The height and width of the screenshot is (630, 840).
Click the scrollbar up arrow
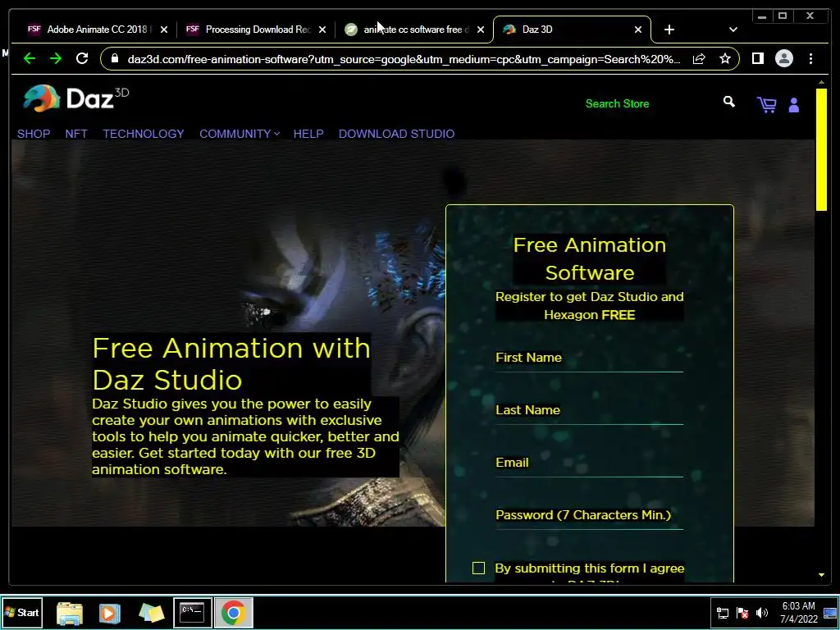coord(821,82)
